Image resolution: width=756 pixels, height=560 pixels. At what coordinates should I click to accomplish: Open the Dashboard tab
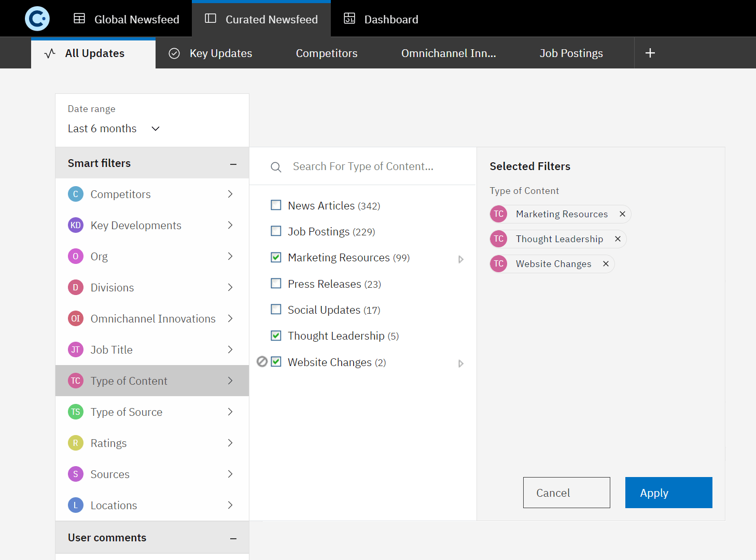(381, 19)
